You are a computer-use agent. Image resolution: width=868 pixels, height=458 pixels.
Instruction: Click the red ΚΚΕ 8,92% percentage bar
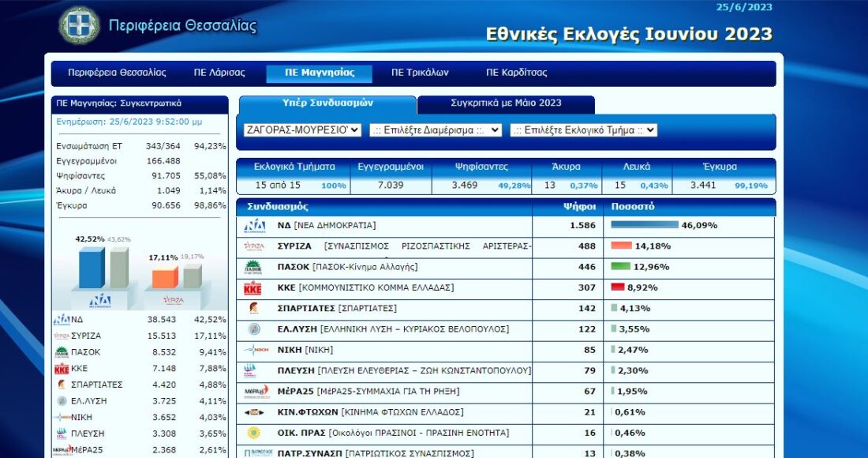[x=618, y=287]
